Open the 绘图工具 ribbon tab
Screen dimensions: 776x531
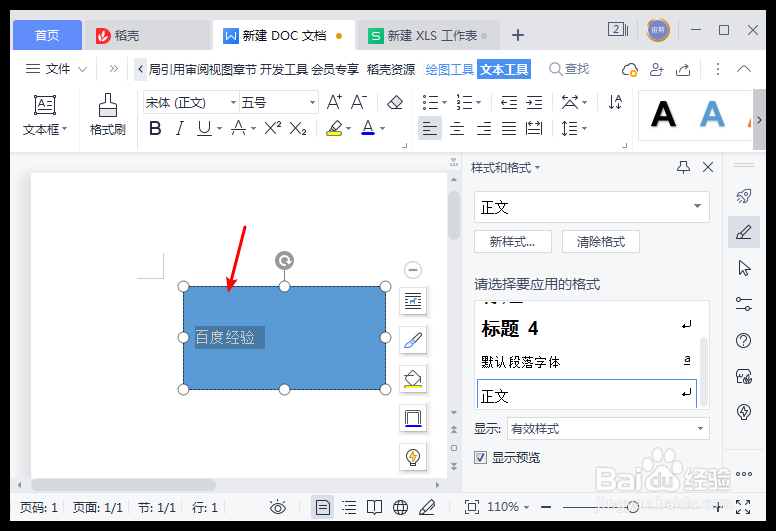[449, 69]
